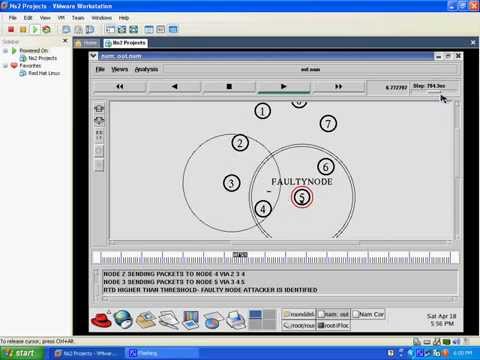Collapse the Favorites tree group
This screenshot has height=360, width=480.
pyautogui.click(x=5, y=66)
